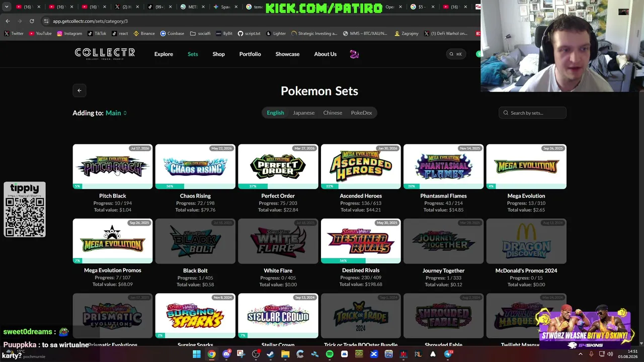Open the Twitter bookmark
Screen dimensions: 644x362
pos(14,34)
